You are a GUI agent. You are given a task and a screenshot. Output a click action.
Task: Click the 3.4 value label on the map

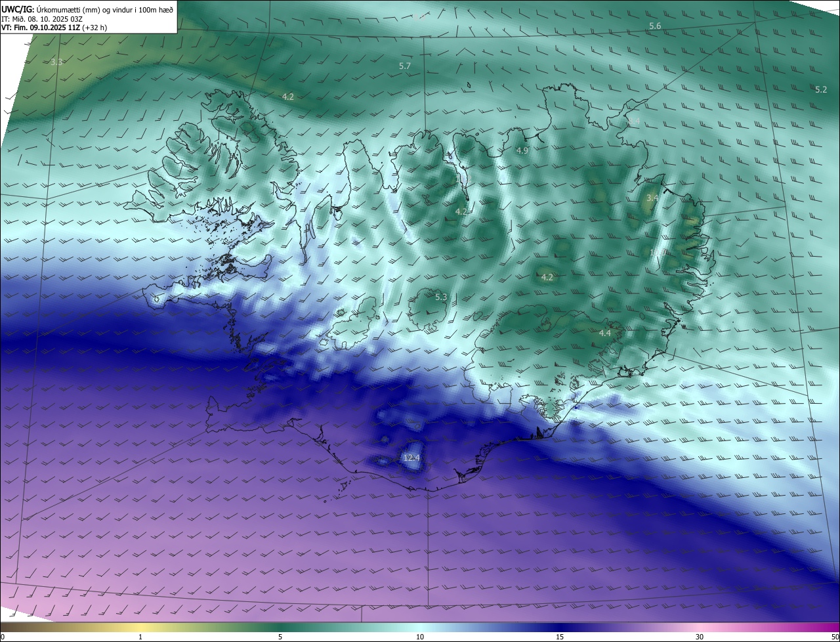[652, 198]
